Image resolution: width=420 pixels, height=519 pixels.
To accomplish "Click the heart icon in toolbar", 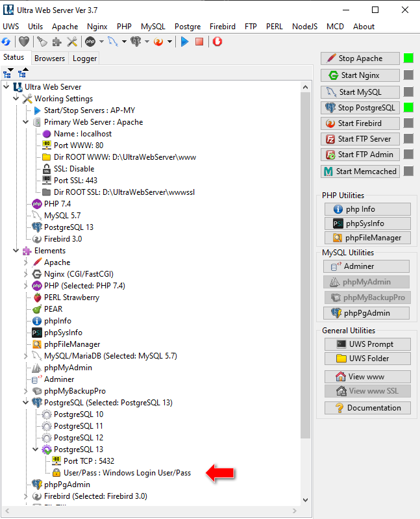I will point(24,42).
